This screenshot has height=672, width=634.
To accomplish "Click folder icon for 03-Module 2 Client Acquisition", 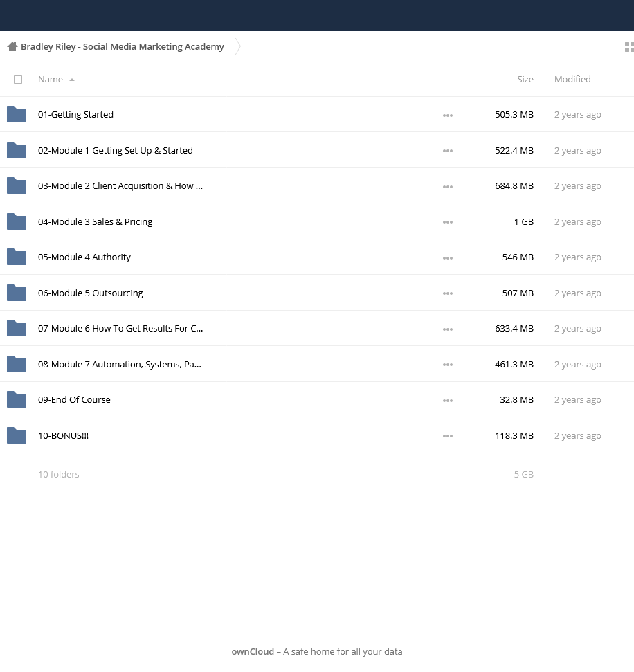I will click(x=17, y=185).
